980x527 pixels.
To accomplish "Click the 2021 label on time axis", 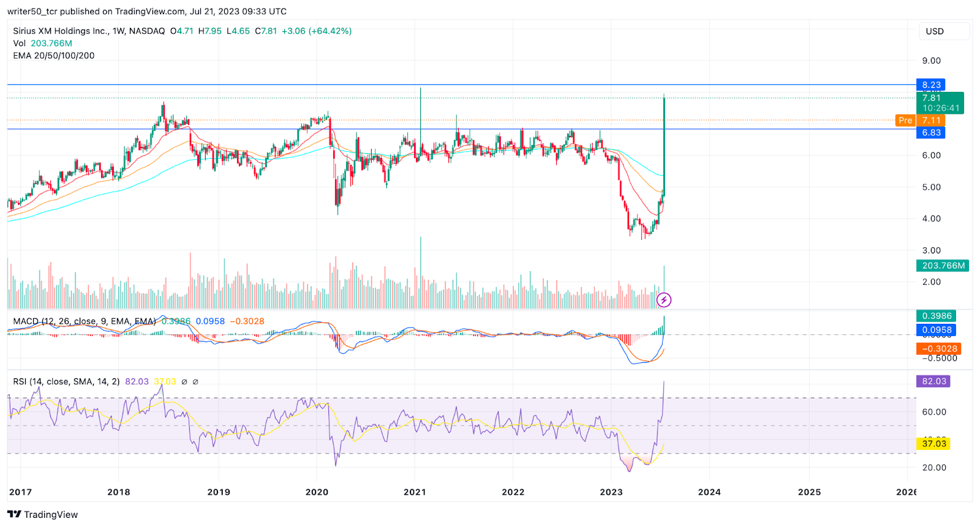I will point(415,492).
